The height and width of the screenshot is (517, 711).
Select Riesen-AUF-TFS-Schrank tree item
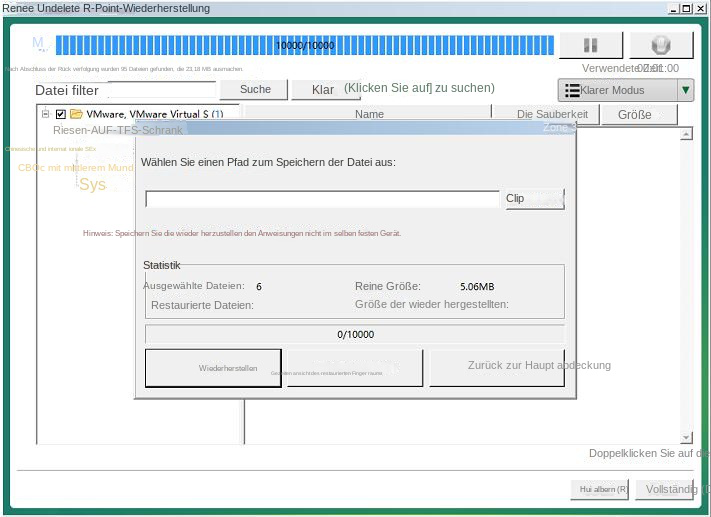click(x=118, y=130)
